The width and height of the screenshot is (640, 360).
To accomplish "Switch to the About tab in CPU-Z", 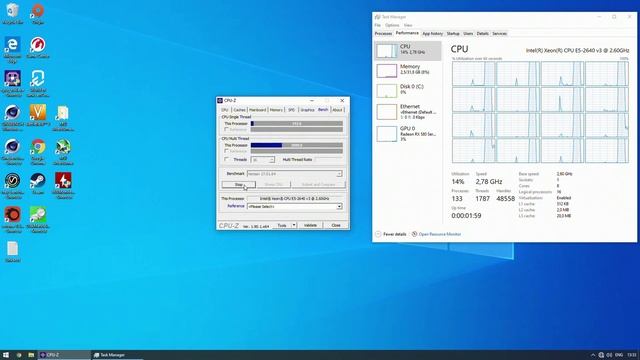I will pyautogui.click(x=337, y=110).
